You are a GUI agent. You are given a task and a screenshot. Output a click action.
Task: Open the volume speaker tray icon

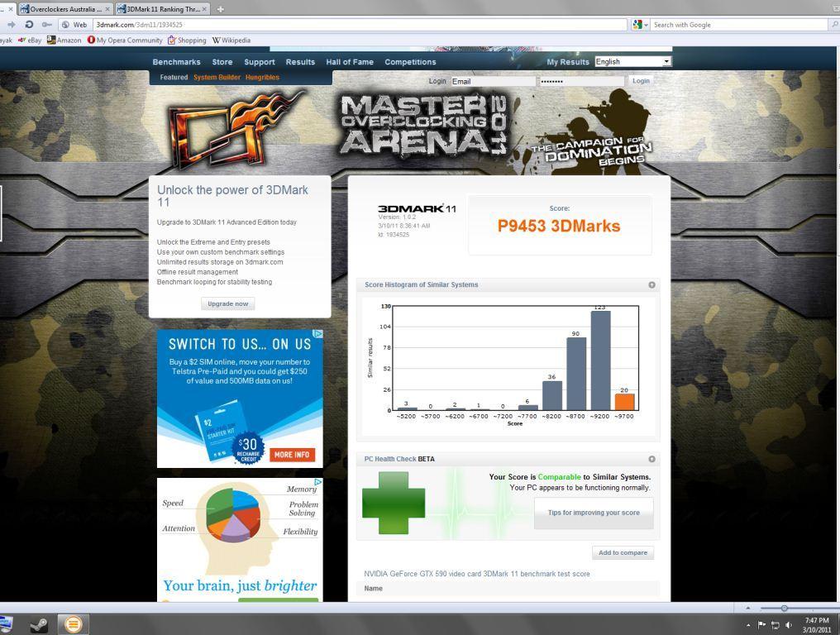pos(789,625)
